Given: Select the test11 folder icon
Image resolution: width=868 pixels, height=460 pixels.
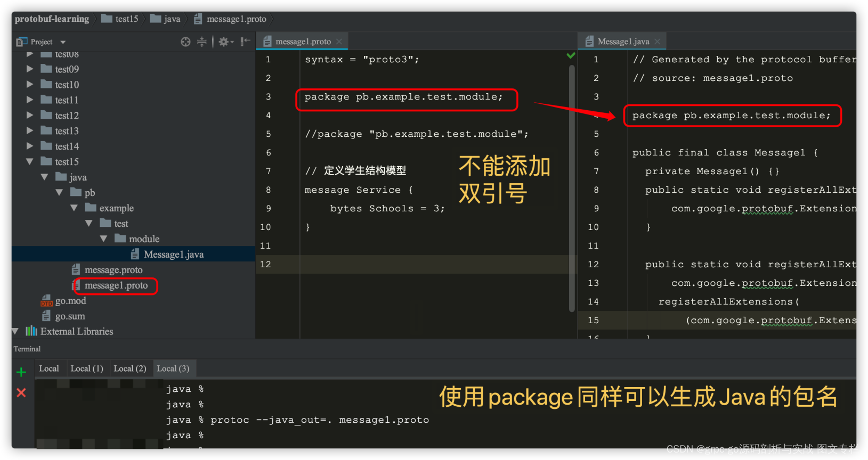Looking at the screenshot, I should 46,100.
